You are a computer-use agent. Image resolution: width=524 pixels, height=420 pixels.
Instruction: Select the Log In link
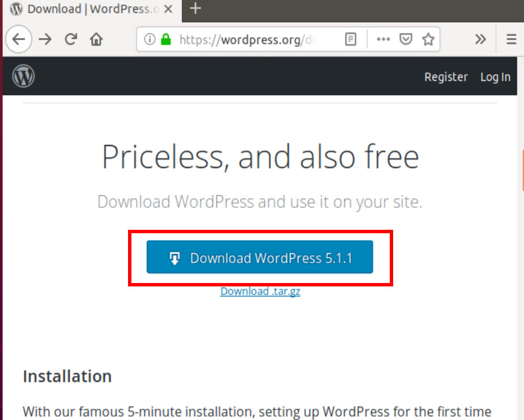(495, 77)
